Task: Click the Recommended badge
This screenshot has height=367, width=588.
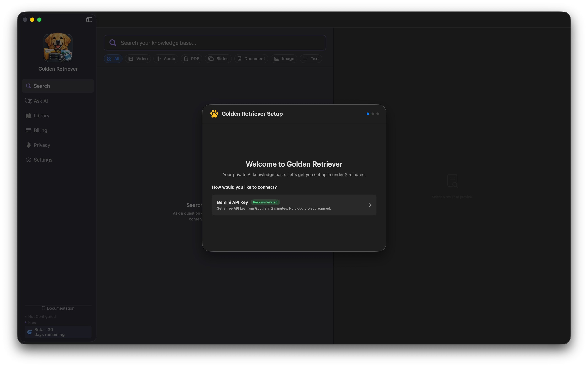Action: tap(265, 202)
